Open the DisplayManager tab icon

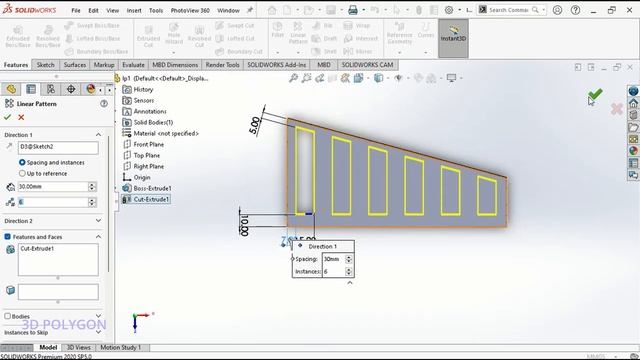click(x=91, y=89)
